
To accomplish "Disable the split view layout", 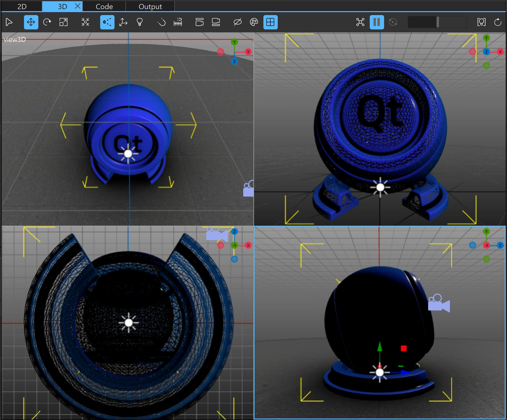I will (270, 22).
